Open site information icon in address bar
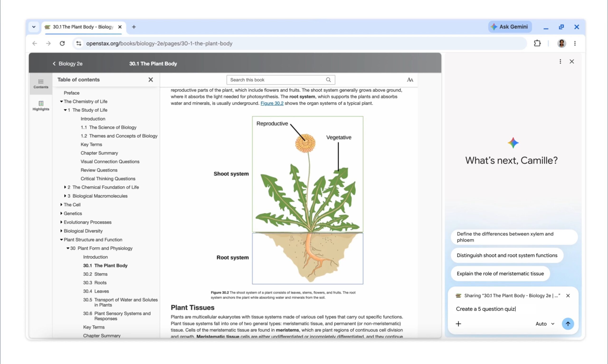 79,43
